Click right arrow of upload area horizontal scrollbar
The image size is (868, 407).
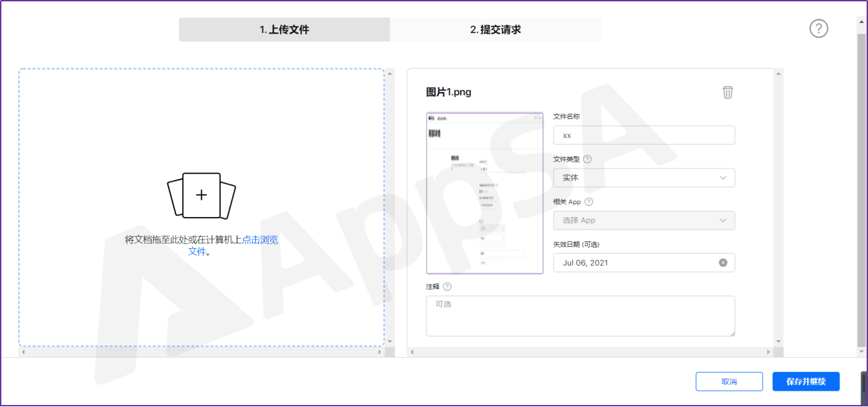[x=380, y=352]
